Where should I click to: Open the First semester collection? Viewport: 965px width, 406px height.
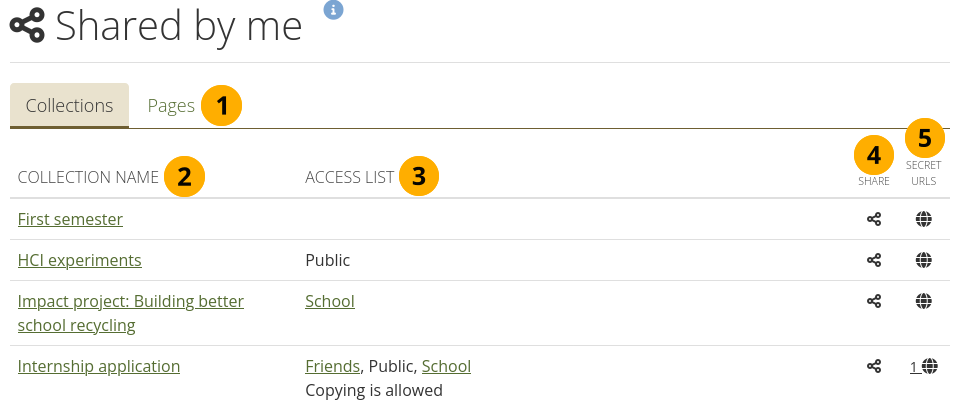(x=70, y=219)
